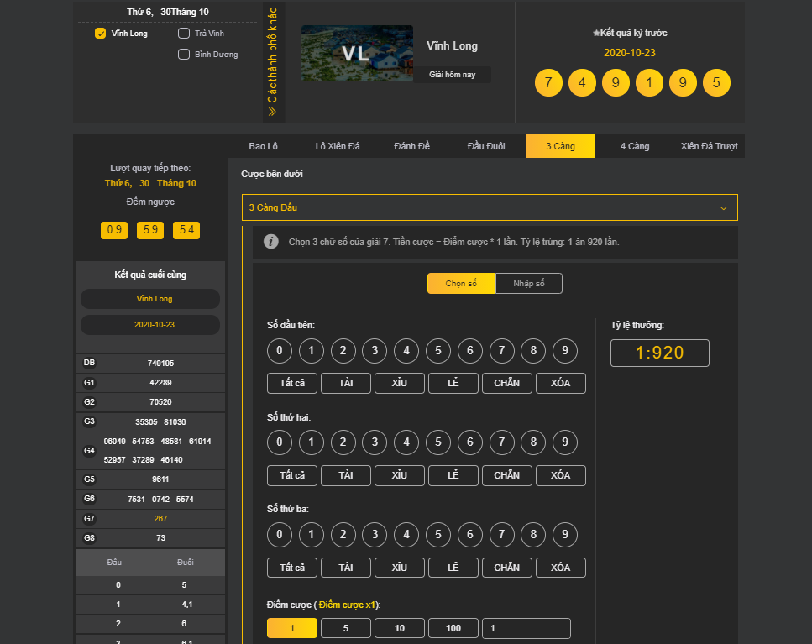Select digit 7 in the Số đầu tiên row
Screen dimensions: 812x644
click(x=501, y=350)
